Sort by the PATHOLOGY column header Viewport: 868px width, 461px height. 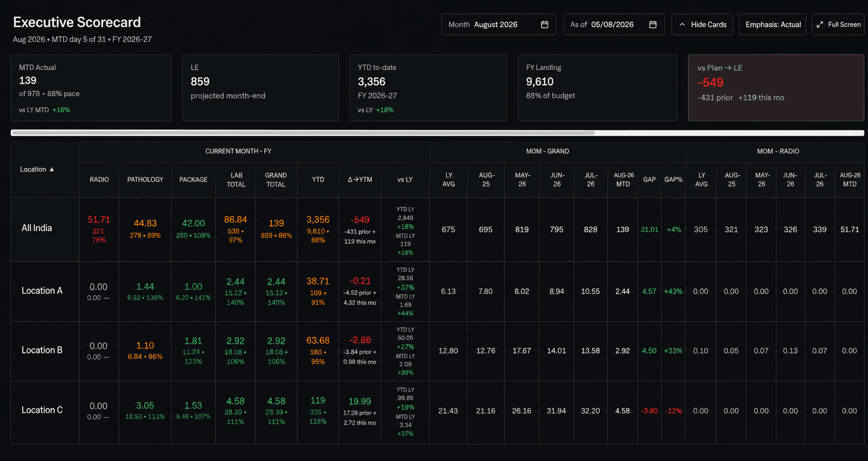[x=145, y=180]
